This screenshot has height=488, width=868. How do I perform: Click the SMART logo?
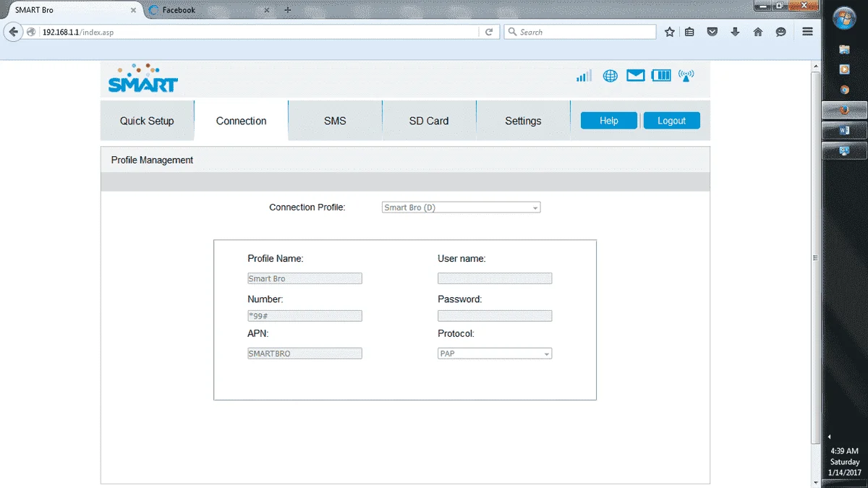[143, 78]
